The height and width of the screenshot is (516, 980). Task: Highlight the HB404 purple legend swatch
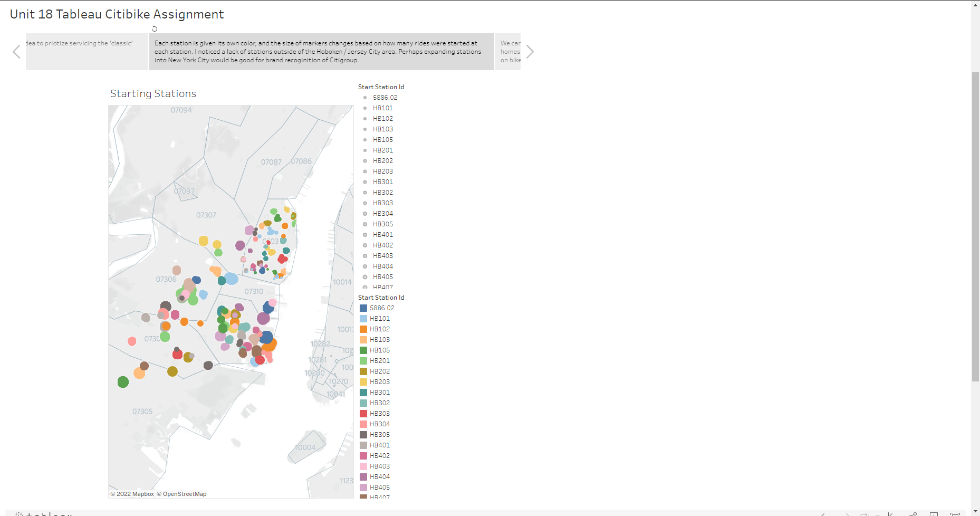pyautogui.click(x=363, y=477)
